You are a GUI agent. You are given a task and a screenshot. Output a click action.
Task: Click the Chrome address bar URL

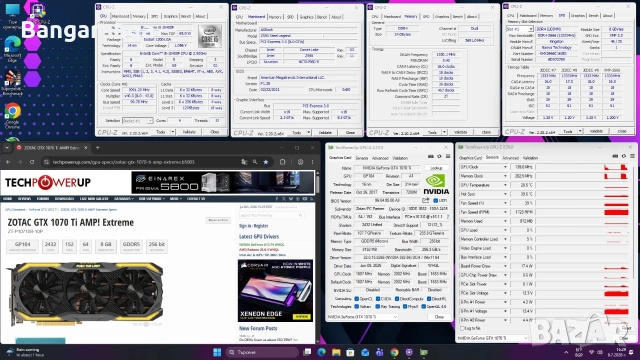tap(124, 162)
